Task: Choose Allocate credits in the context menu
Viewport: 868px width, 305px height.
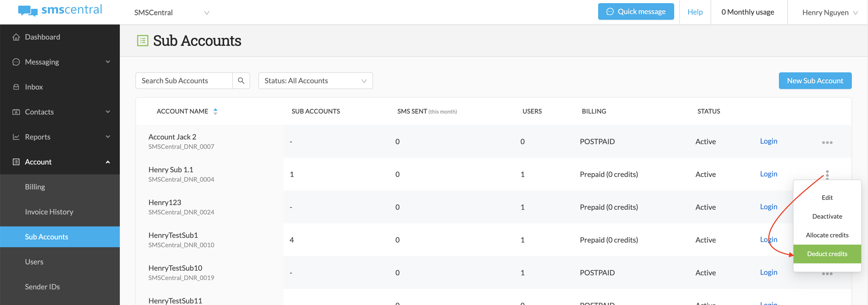Action: pyautogui.click(x=827, y=235)
